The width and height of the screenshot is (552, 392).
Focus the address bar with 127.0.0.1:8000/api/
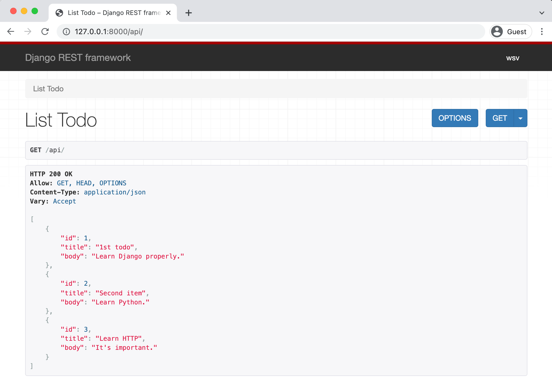271,32
